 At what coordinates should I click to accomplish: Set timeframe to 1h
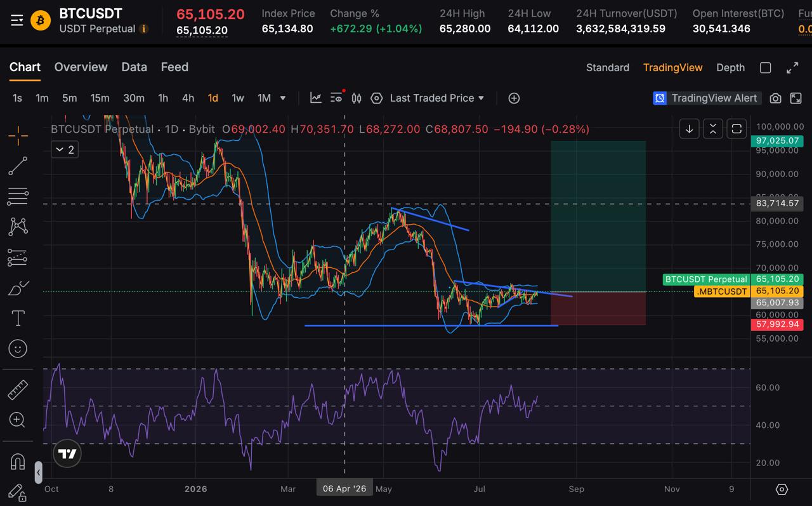(163, 98)
